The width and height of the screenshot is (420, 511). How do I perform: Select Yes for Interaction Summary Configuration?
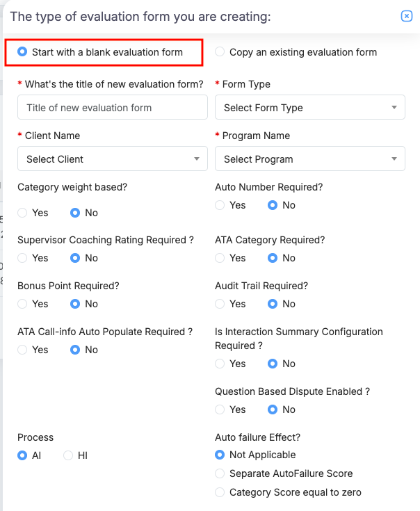click(x=220, y=364)
